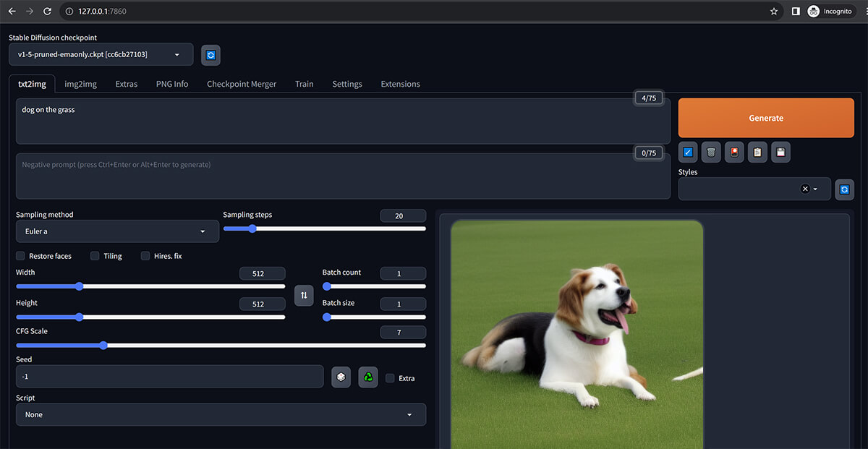Check the Hires. fix option
The width and height of the screenshot is (868, 449).
[145, 256]
